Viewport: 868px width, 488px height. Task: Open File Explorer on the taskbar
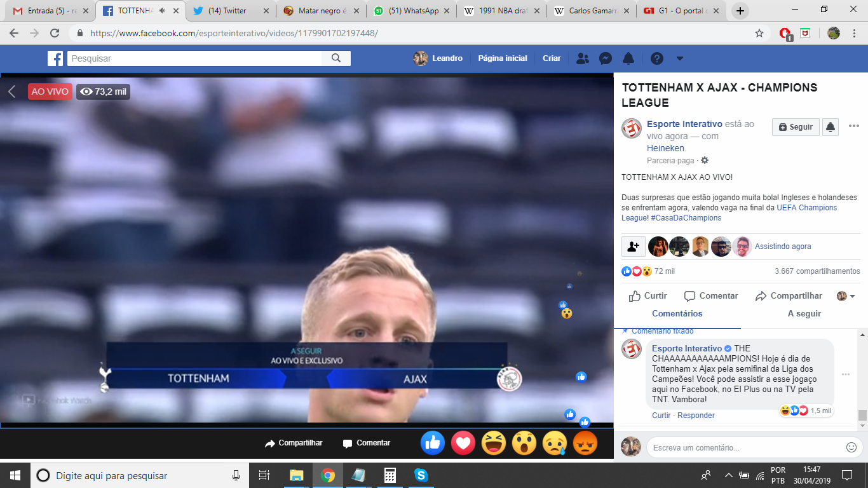(297, 475)
